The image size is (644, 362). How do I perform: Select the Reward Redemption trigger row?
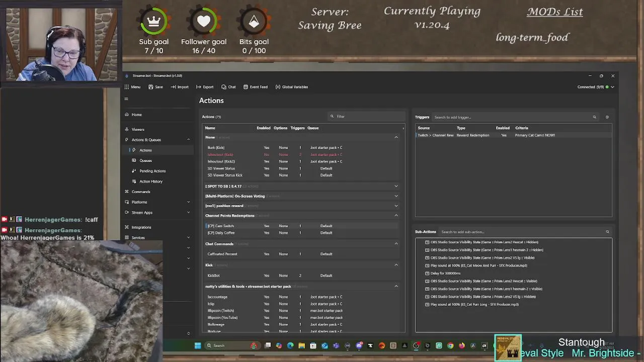[514, 135]
